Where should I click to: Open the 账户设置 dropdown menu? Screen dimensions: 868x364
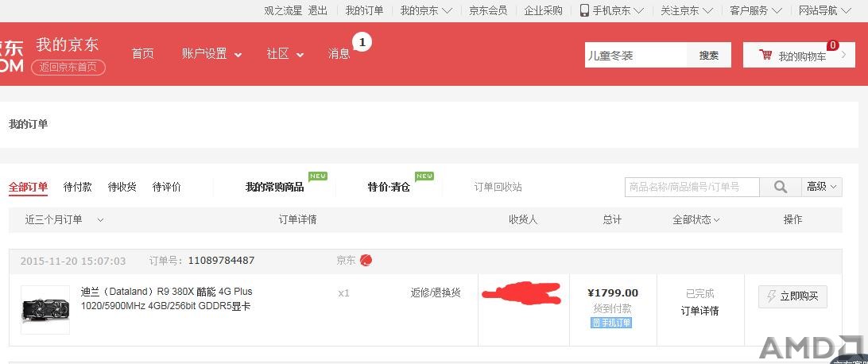point(211,54)
